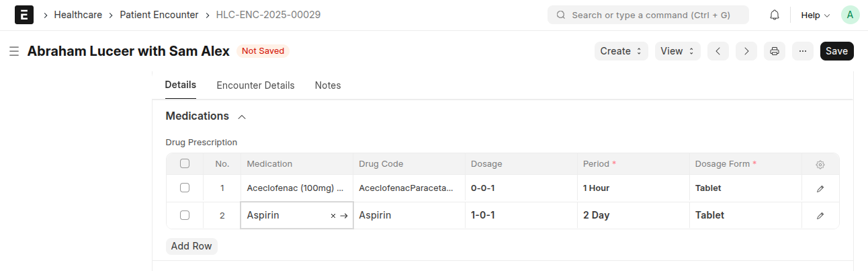
Task: Check the Aspirin row checkbox
Action: (x=185, y=215)
